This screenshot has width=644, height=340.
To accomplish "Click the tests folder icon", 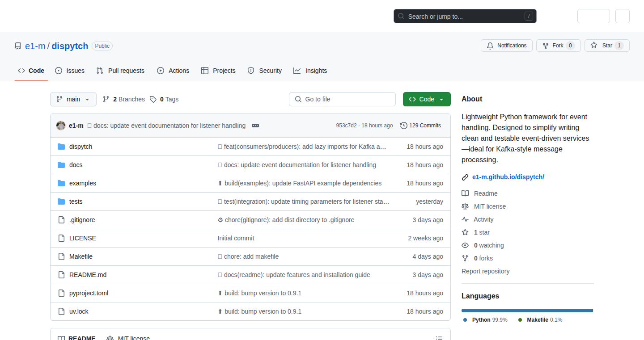I will coord(61,201).
